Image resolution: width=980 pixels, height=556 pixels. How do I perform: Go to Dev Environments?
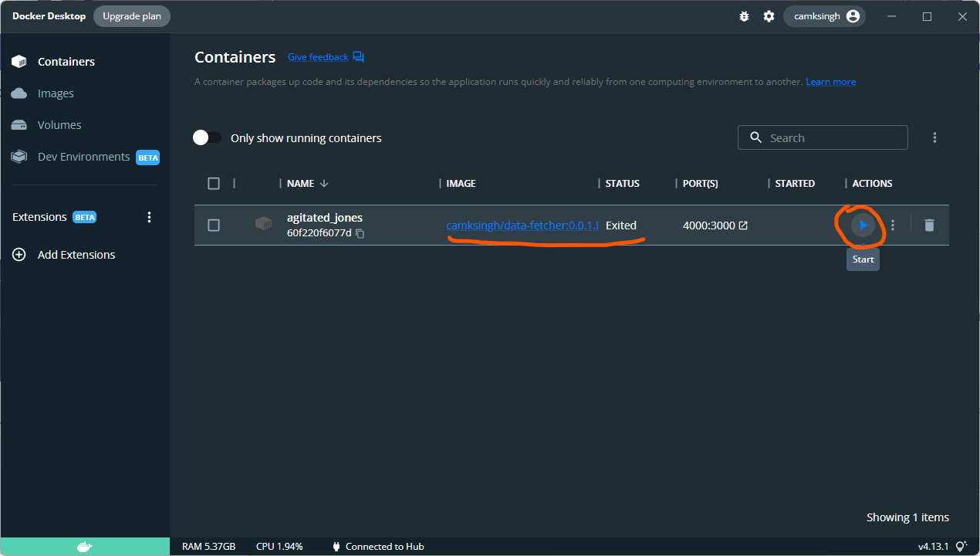click(x=85, y=157)
